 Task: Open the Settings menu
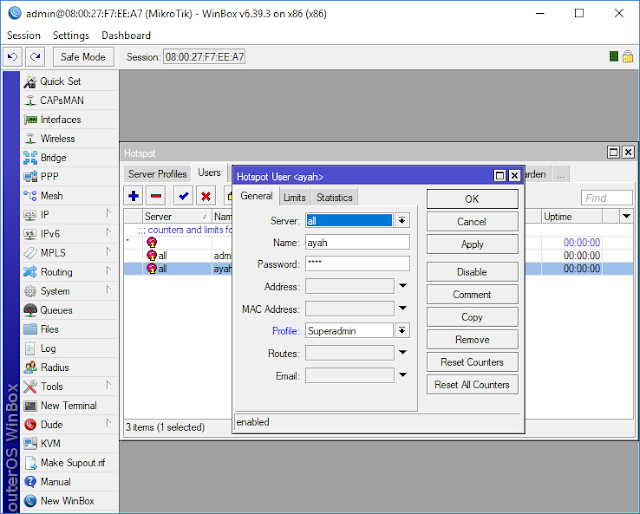[71, 36]
